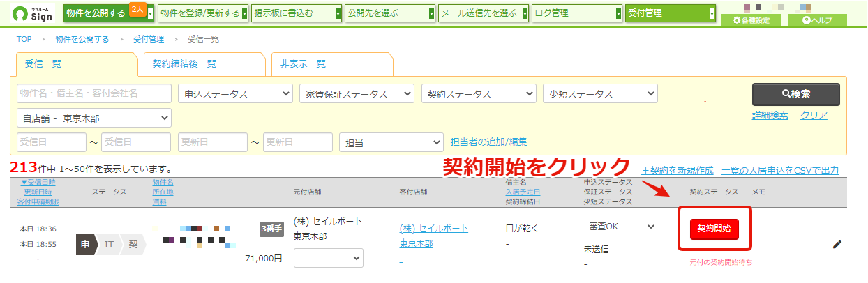Open the 掲示板に書込む menu
The image size is (868, 283).
[x=296, y=13]
